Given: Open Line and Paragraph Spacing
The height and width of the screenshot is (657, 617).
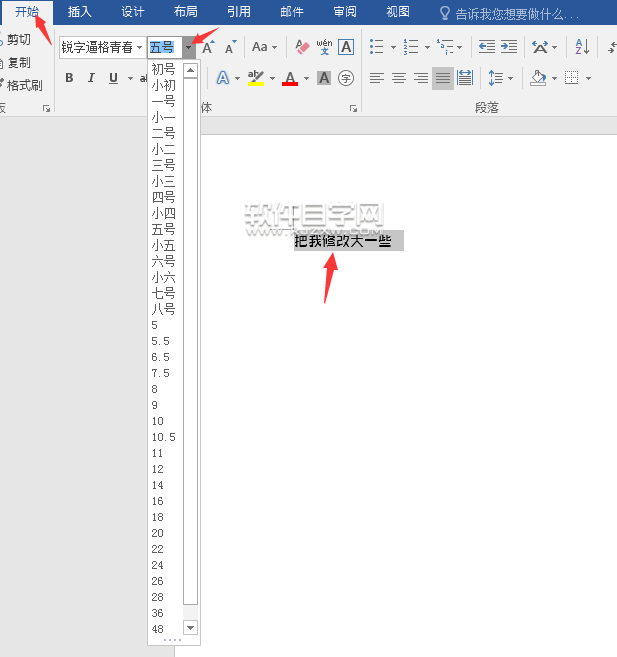Looking at the screenshot, I should tap(496, 78).
